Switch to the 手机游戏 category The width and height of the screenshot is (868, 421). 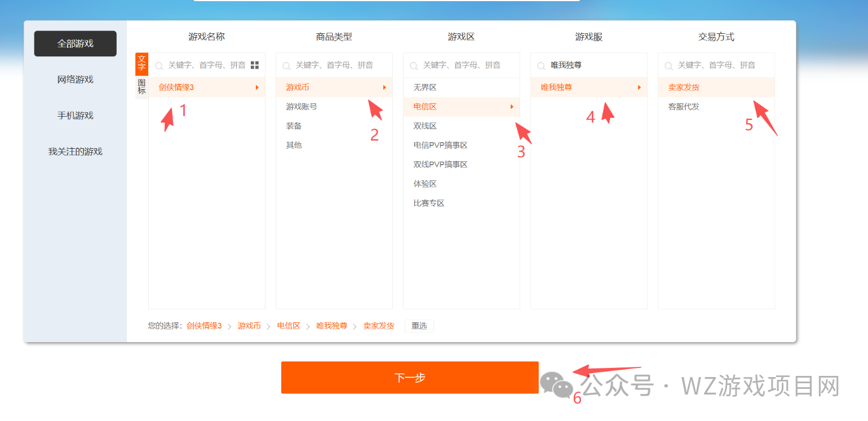click(75, 115)
